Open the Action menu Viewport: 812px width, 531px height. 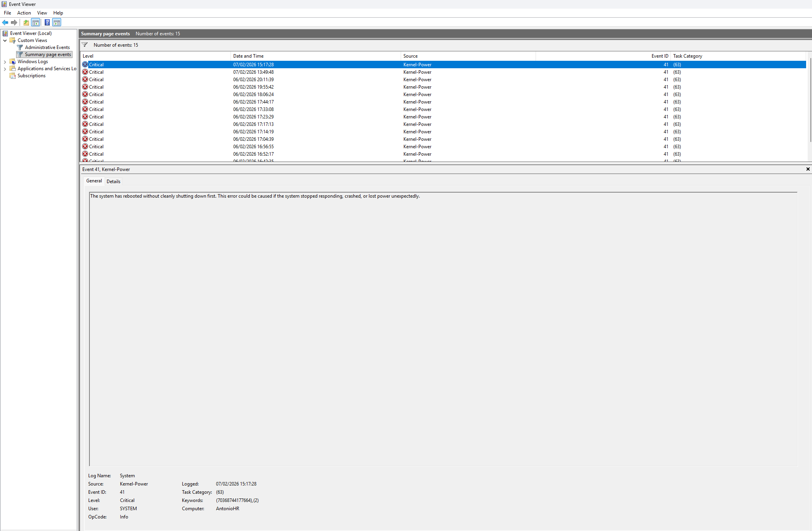coord(24,13)
